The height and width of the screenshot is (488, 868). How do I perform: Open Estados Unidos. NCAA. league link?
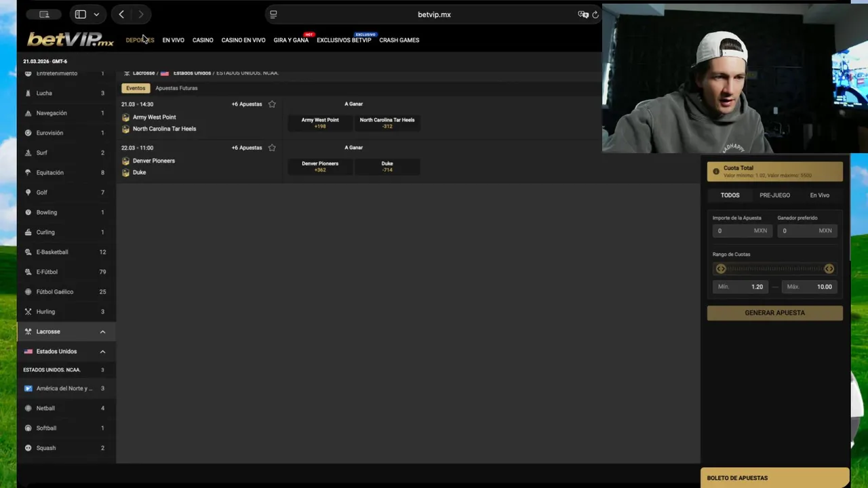(52, 370)
